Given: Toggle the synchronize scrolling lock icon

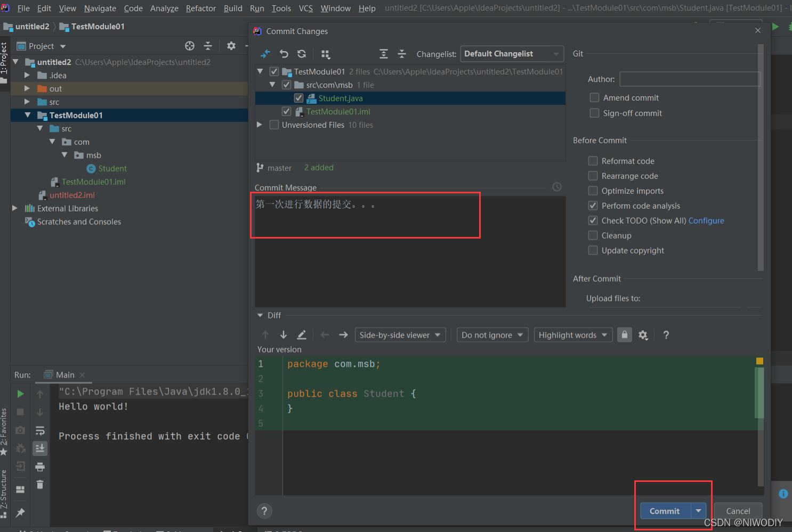Looking at the screenshot, I should [x=625, y=334].
